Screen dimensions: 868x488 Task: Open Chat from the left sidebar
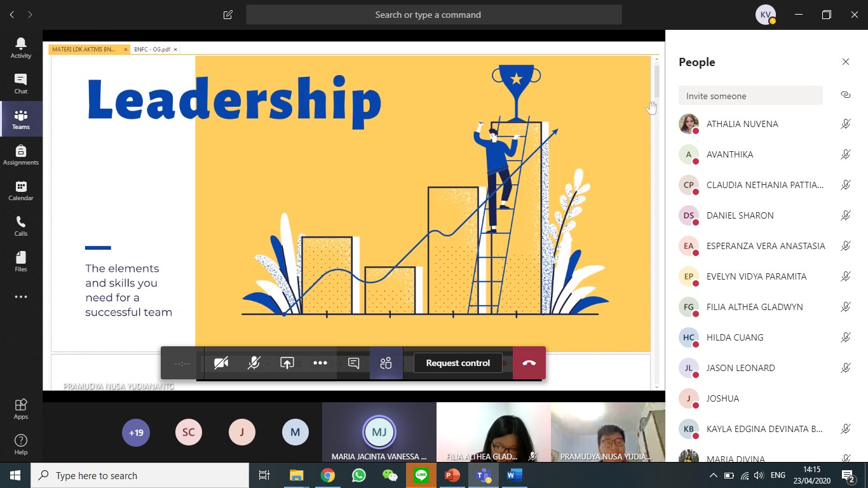coord(21,83)
